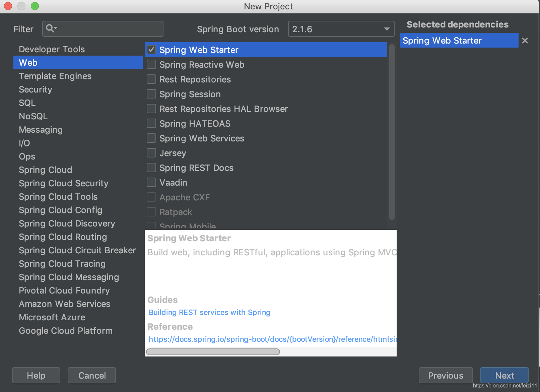Open the Spring Boot version dropdown
The width and height of the screenshot is (540, 392).
341,29
